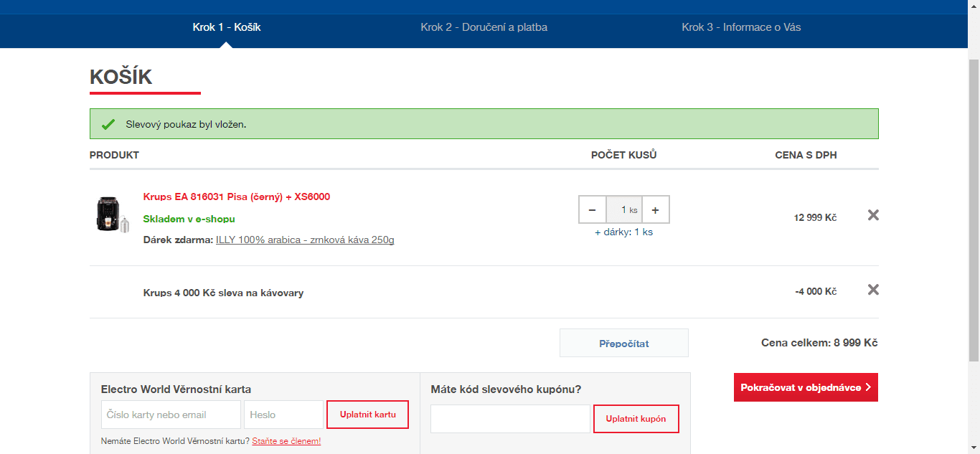Viewport: 980px width, 454px height.
Task: Decrease quantity with the minus button
Action: point(592,209)
